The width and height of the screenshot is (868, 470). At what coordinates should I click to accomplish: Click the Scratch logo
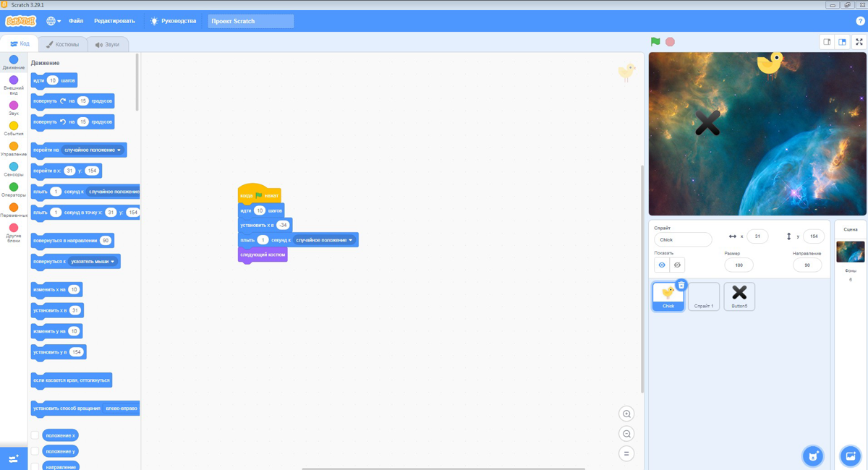(20, 21)
